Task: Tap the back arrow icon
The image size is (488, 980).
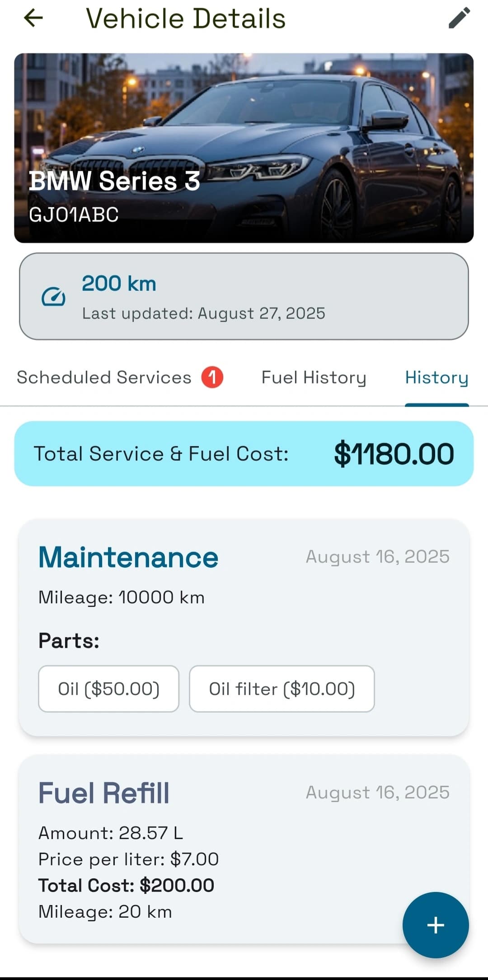Action: 33,19
